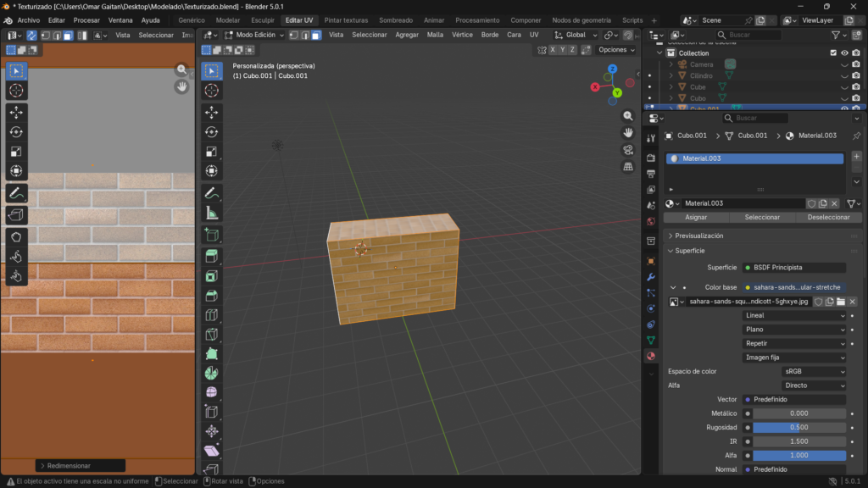Select the Bevel tool

point(211,296)
